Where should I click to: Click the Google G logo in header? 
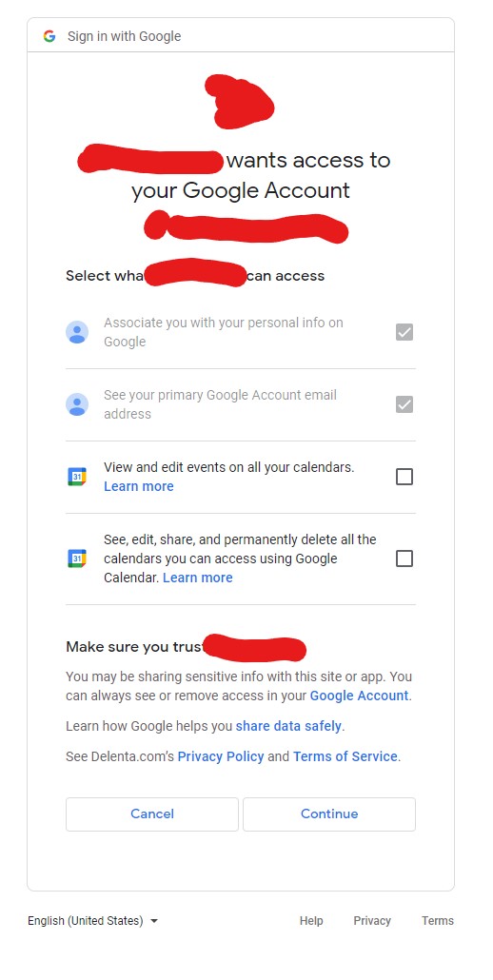[x=49, y=36]
